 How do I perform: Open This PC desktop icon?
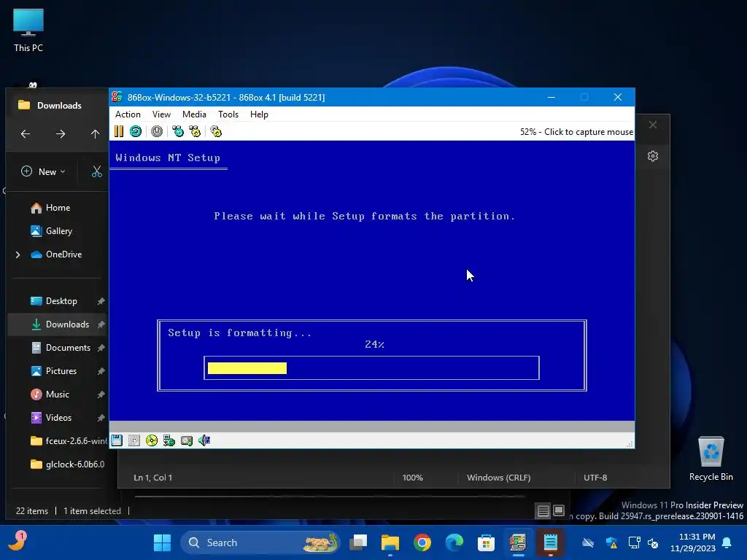pos(28,31)
